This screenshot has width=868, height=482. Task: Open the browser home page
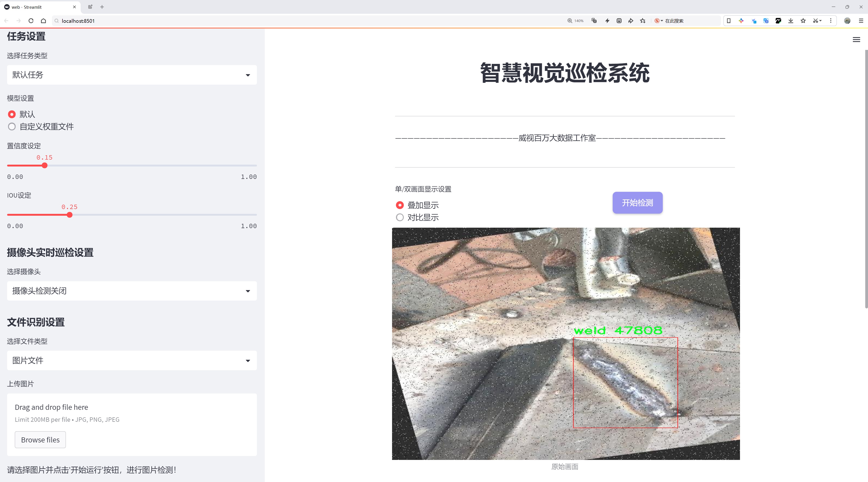(x=43, y=21)
